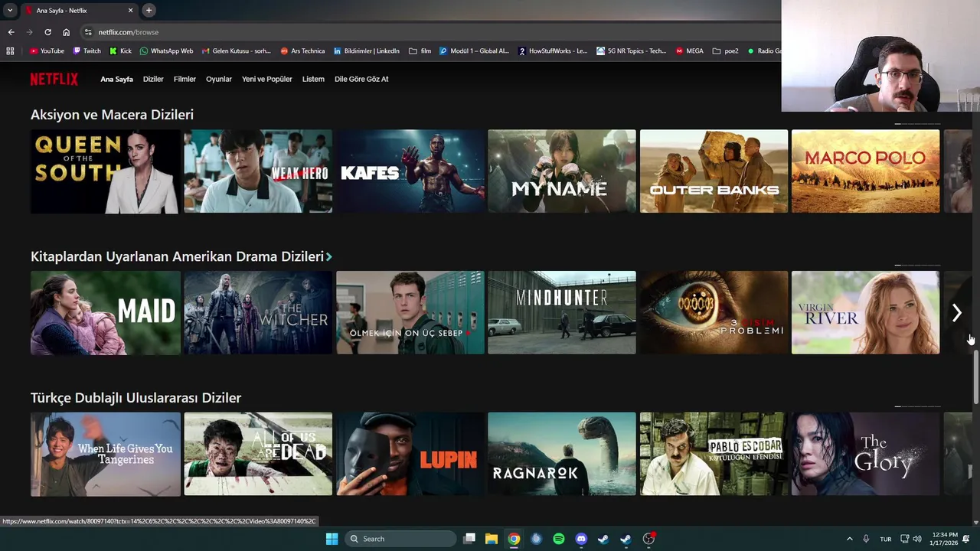Open the apps grid icon in bookmarks bar

click(10, 51)
